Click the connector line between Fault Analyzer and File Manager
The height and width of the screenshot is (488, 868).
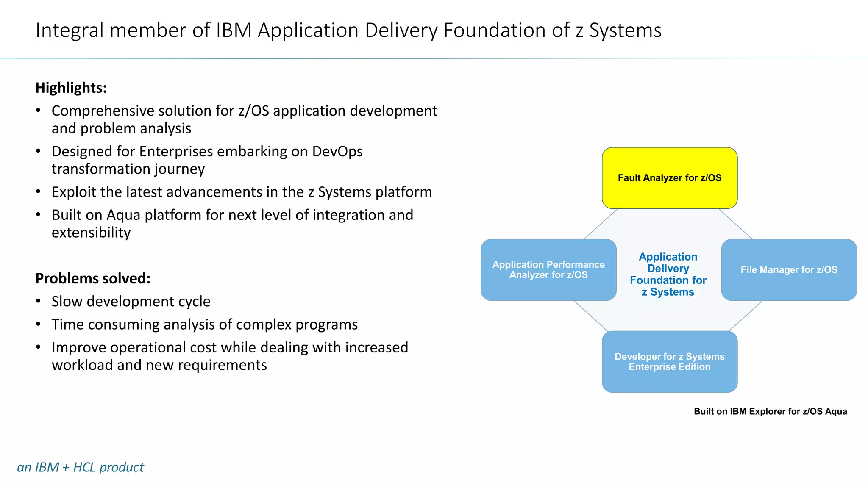[x=735, y=224]
